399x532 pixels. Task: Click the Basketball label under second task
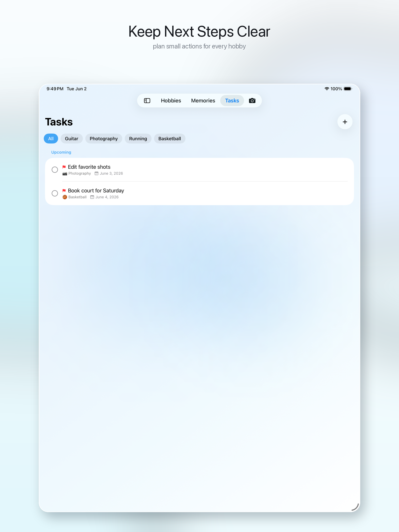[x=78, y=197]
